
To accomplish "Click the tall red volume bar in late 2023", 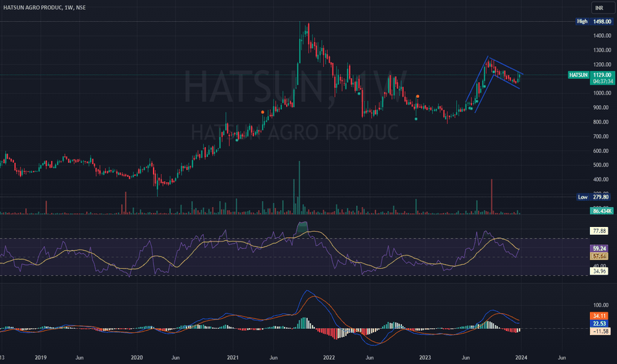I will pyautogui.click(x=491, y=197).
